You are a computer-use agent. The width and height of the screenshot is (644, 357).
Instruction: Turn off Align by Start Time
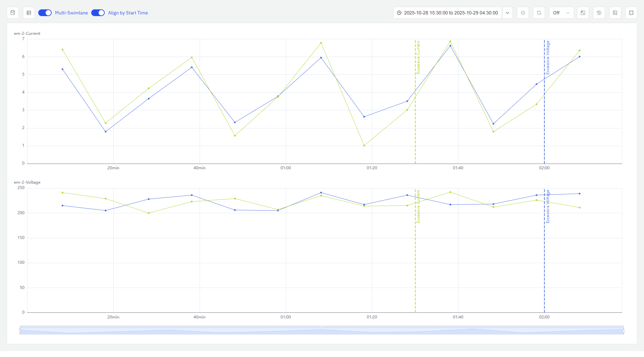[98, 13]
